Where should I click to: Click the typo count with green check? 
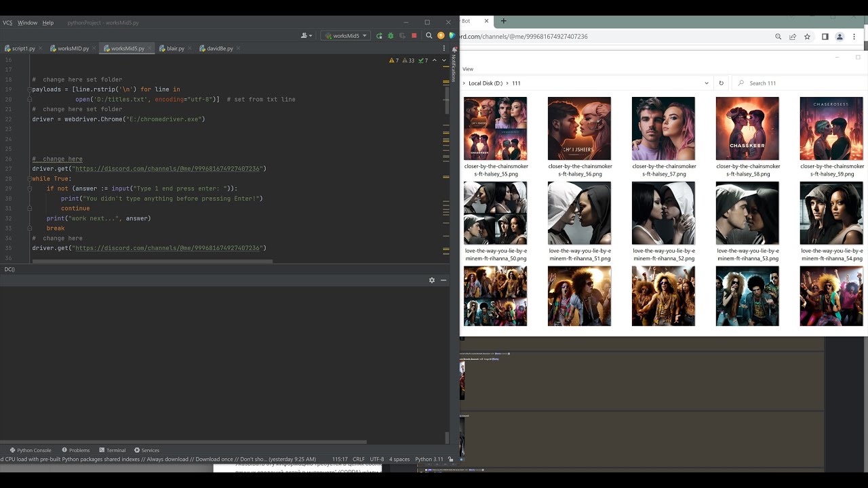(x=423, y=60)
